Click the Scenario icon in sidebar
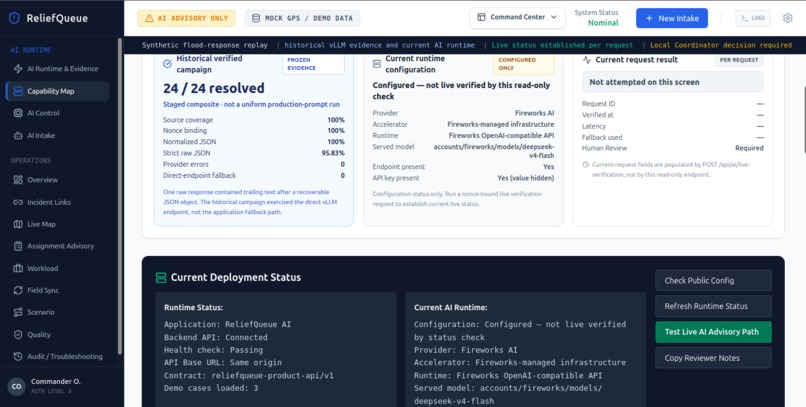The height and width of the screenshot is (407, 806). click(x=18, y=312)
